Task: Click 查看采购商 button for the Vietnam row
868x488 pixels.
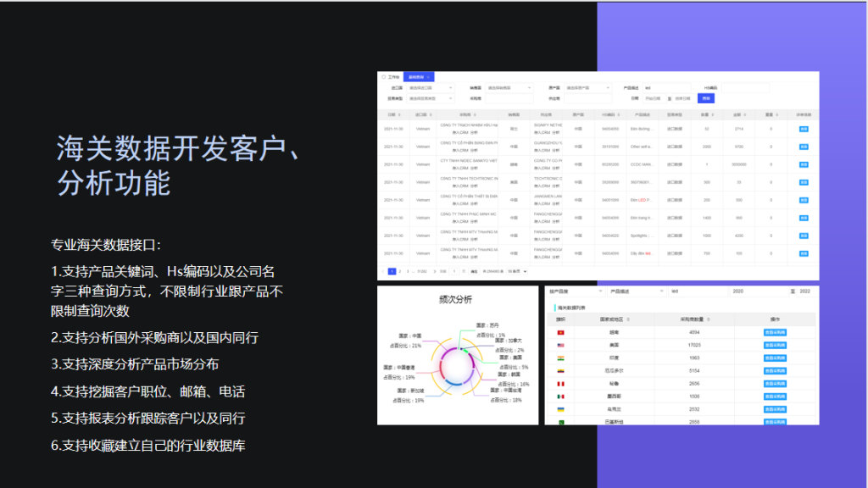Action: 775,332
